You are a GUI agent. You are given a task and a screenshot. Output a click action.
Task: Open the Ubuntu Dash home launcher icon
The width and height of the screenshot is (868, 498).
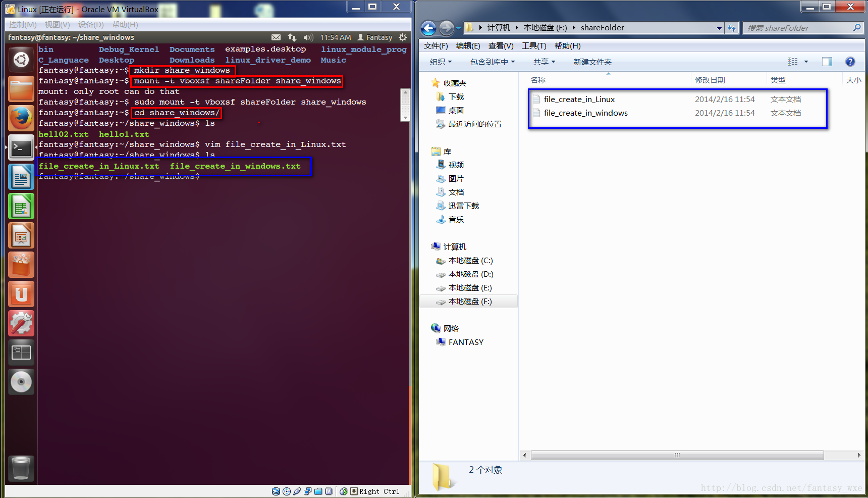21,60
